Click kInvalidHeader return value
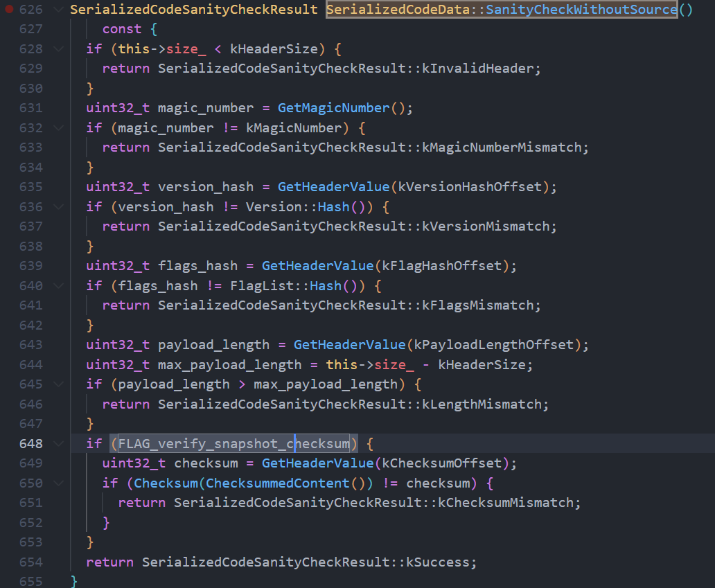Screen dimensions: 715x588 click(x=477, y=69)
